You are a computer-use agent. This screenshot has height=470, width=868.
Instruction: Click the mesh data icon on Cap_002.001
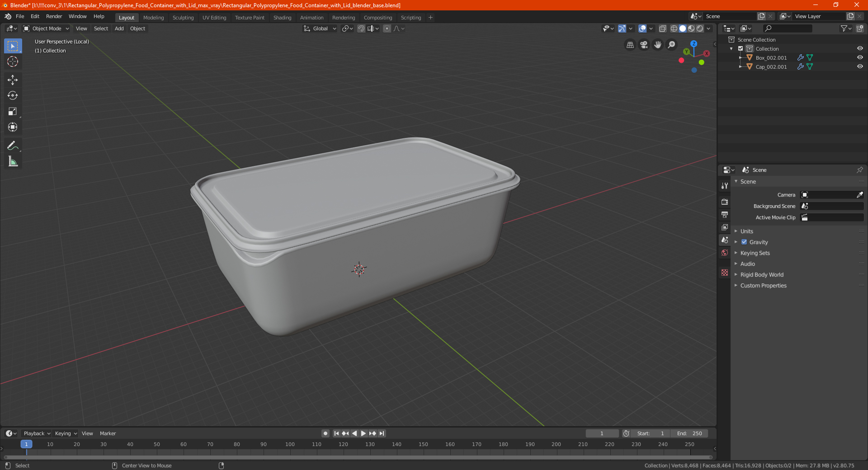tap(810, 67)
